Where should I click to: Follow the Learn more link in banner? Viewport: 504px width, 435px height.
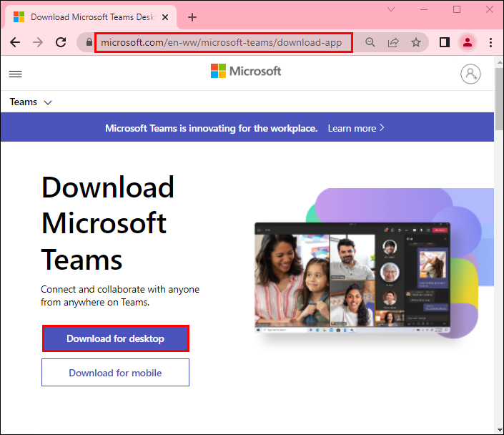click(356, 128)
